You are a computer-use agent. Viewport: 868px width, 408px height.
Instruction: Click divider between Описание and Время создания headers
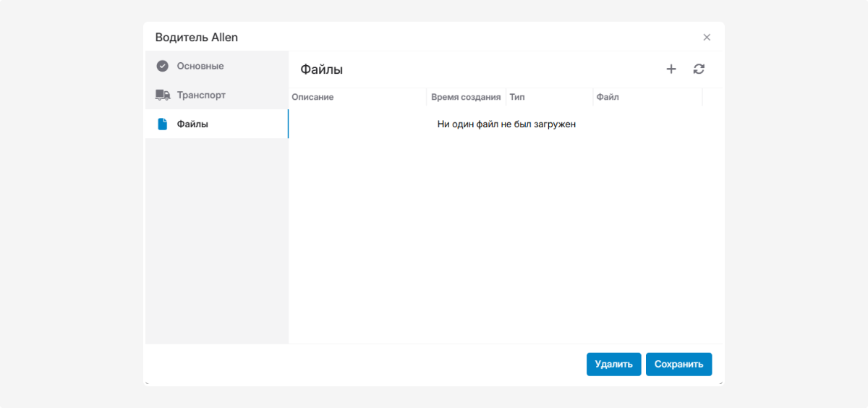(427, 97)
